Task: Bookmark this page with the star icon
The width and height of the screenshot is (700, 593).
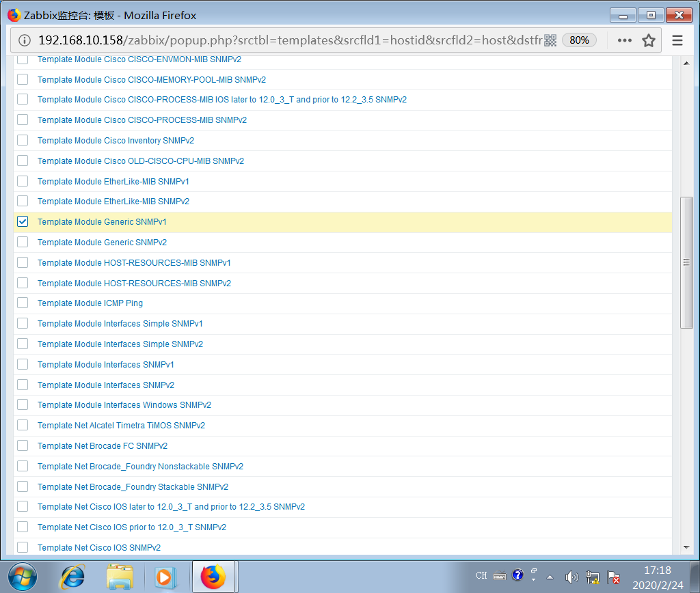Action: pos(649,40)
